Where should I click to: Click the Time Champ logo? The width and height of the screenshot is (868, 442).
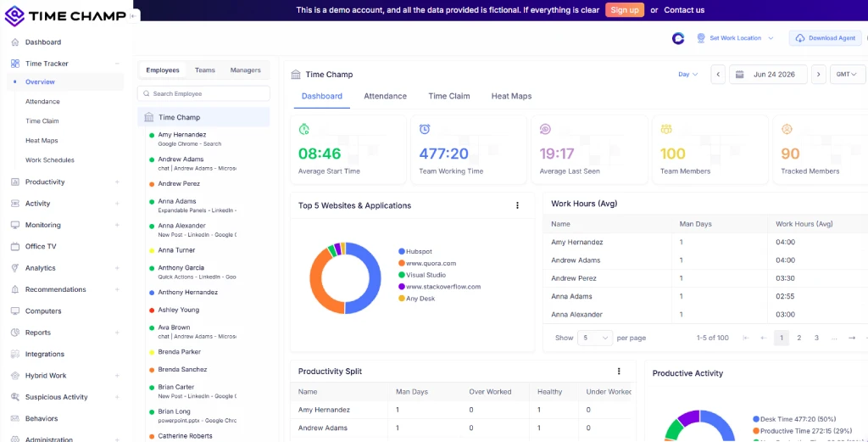65,15
